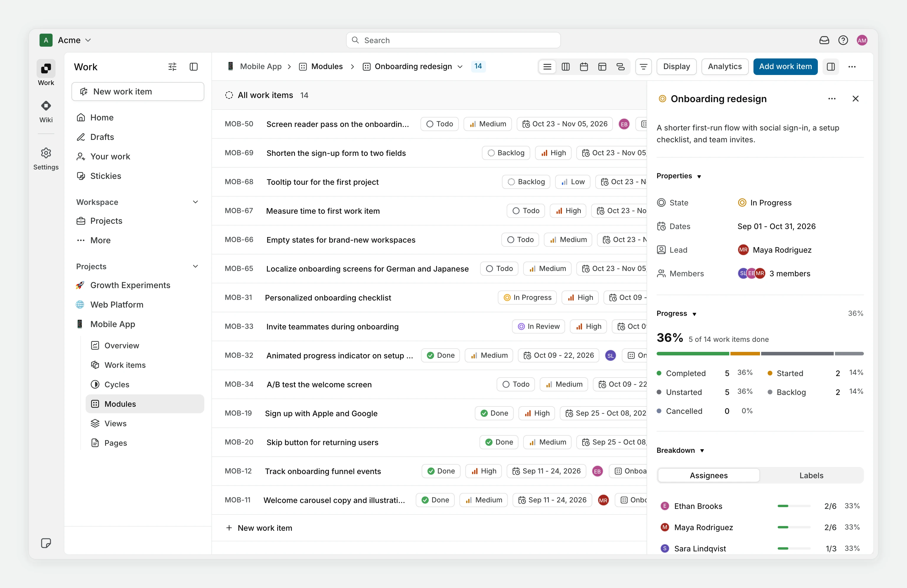Collapse the Breakdown section
Image resolution: width=907 pixels, height=588 pixels.
pos(681,450)
